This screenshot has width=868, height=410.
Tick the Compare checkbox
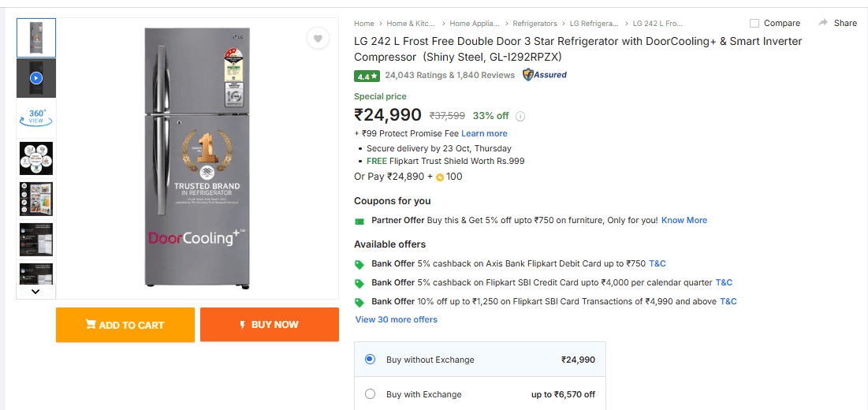coord(754,24)
